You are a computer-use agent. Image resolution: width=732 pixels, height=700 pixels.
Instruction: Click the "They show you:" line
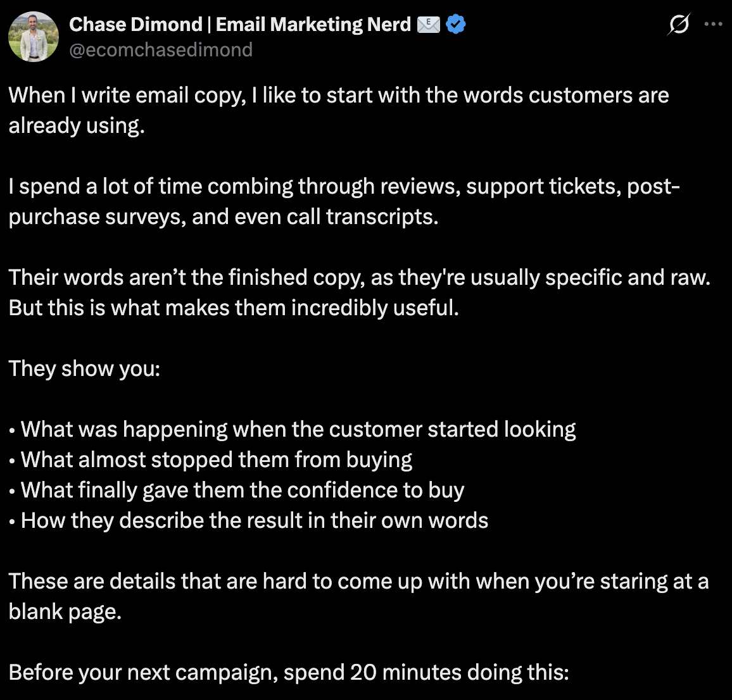click(84, 368)
